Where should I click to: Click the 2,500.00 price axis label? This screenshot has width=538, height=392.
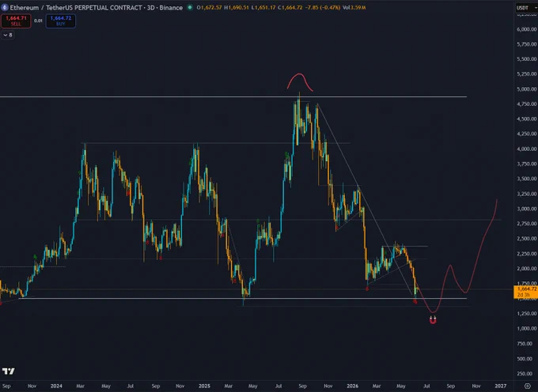pos(527,239)
